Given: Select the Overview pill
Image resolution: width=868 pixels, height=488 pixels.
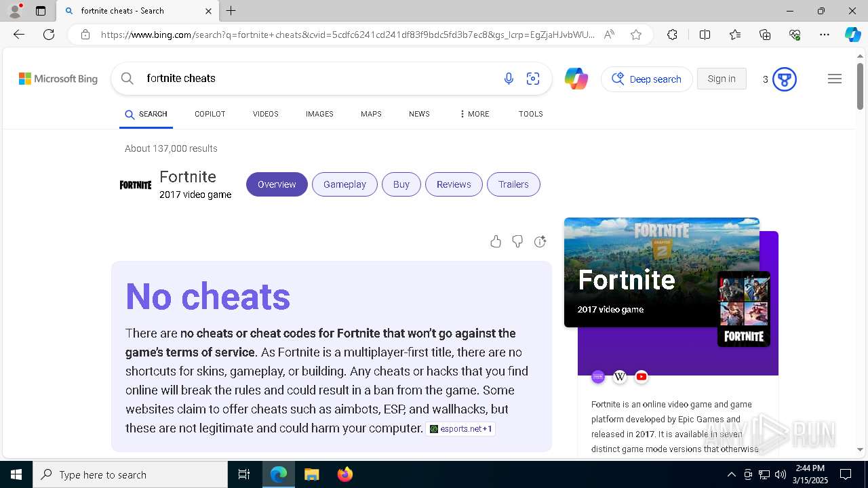Looking at the screenshot, I should point(277,184).
